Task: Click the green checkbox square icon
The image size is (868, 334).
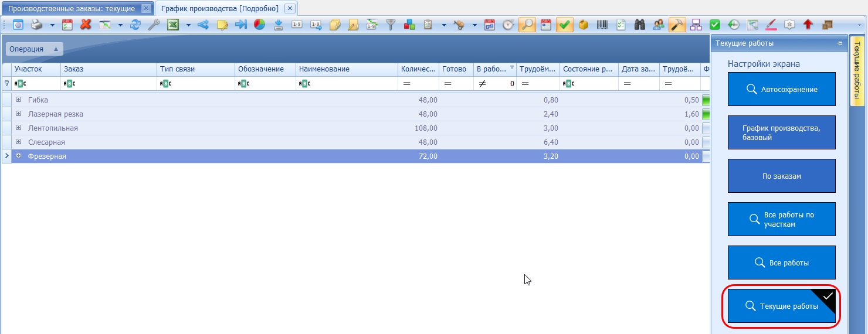Action: click(x=715, y=25)
